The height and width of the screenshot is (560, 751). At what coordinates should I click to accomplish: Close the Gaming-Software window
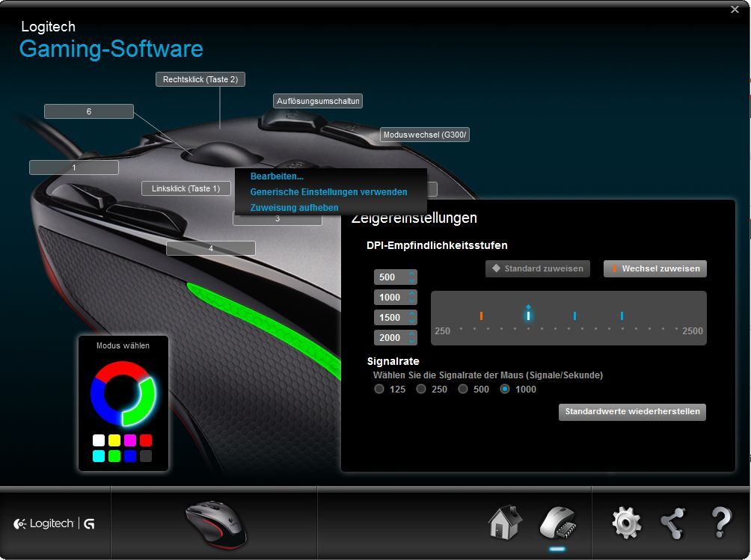pos(735,9)
